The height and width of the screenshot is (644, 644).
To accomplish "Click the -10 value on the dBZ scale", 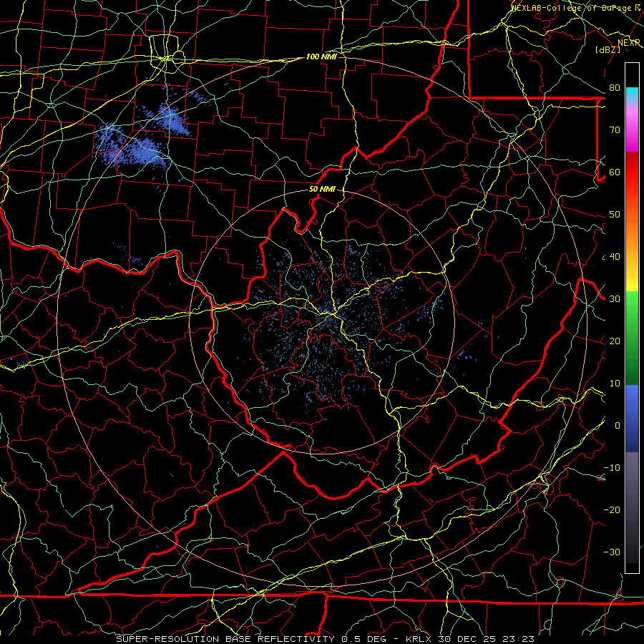I will coord(612,468).
